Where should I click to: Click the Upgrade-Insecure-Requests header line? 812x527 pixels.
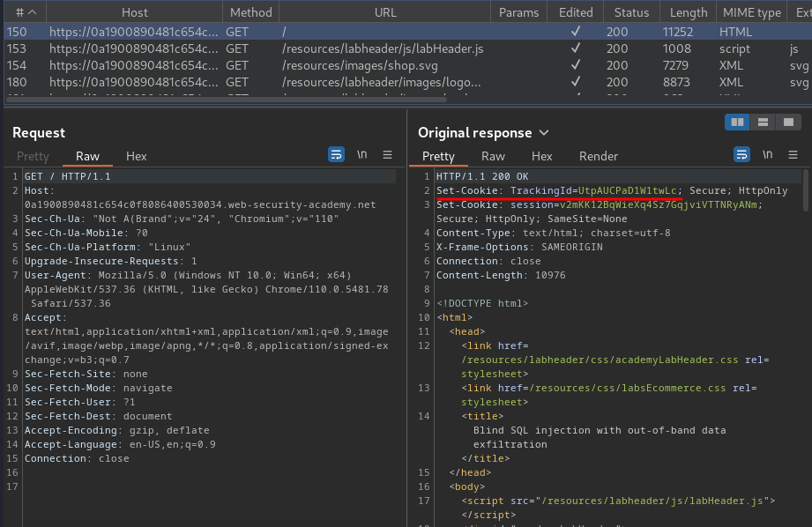pyautogui.click(x=110, y=261)
